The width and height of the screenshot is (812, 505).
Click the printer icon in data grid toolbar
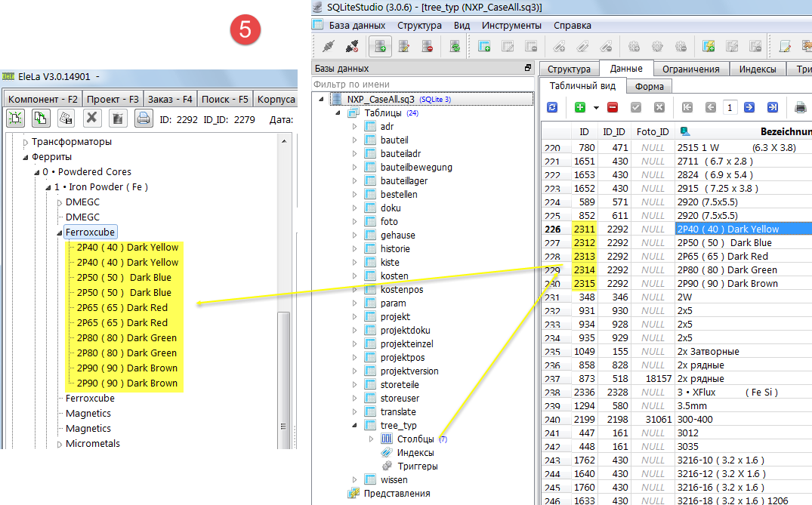[x=800, y=107]
